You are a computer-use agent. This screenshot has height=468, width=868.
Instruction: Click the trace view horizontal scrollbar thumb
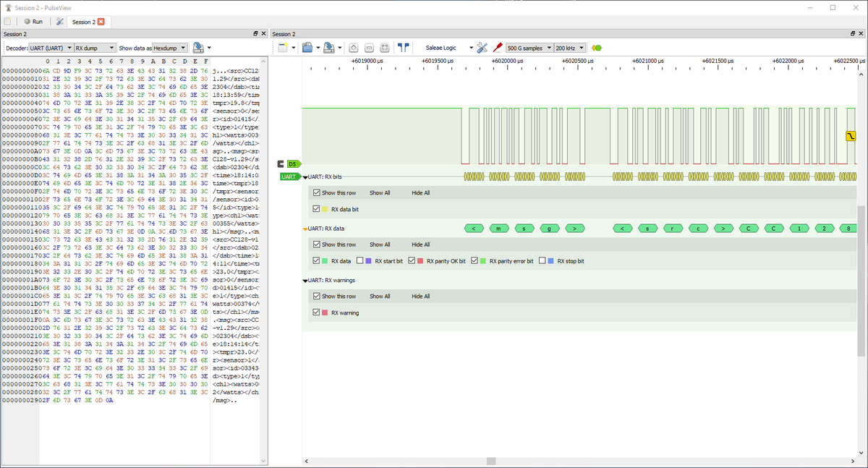click(x=491, y=461)
